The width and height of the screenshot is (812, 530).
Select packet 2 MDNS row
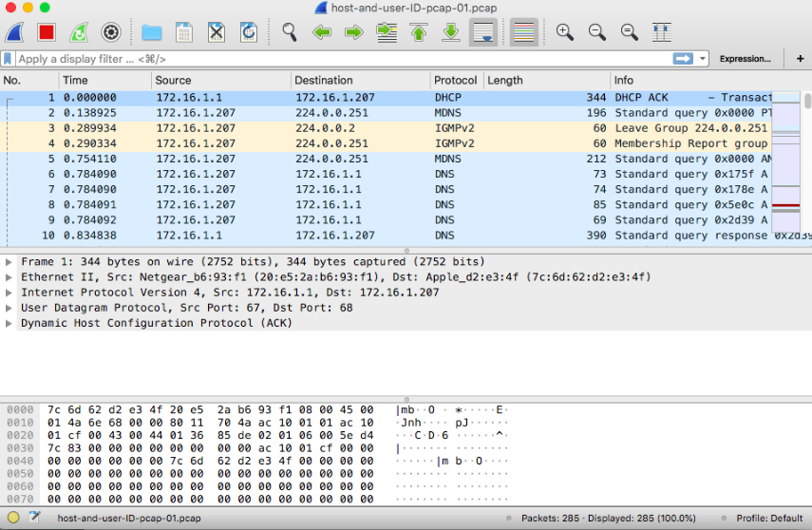pyautogui.click(x=386, y=113)
